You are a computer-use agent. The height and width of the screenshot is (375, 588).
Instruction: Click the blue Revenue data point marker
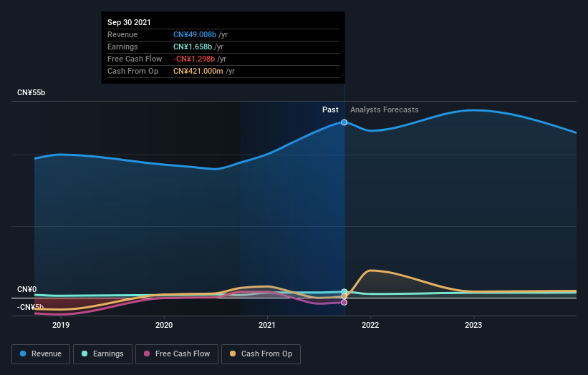(344, 122)
